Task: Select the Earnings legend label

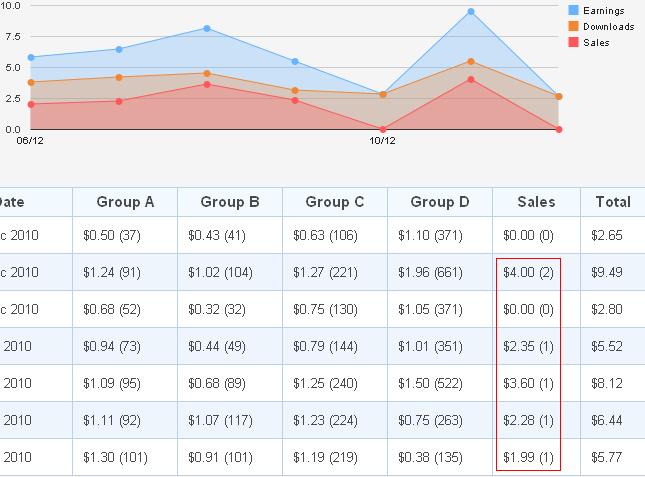Action: 603,12
